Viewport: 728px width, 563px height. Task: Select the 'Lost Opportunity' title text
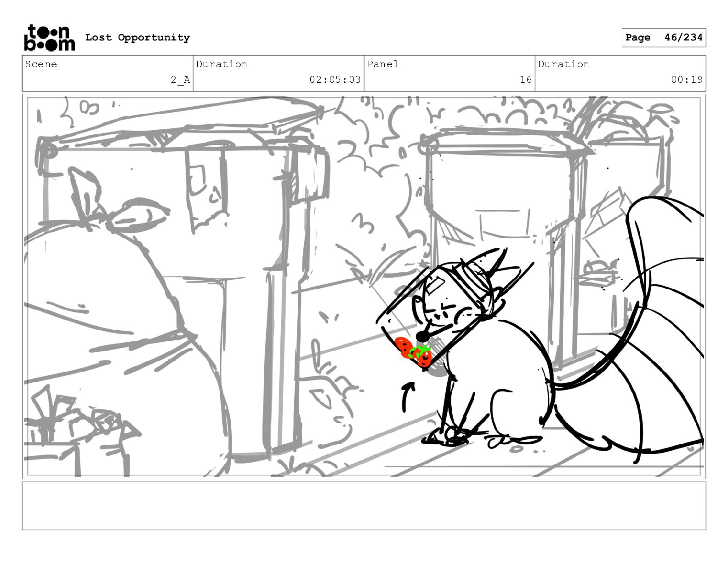click(137, 38)
